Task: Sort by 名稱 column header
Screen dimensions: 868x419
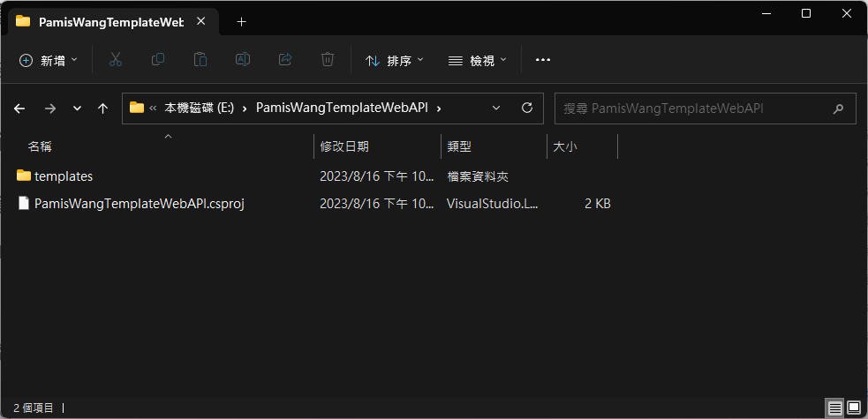Action: (x=40, y=146)
